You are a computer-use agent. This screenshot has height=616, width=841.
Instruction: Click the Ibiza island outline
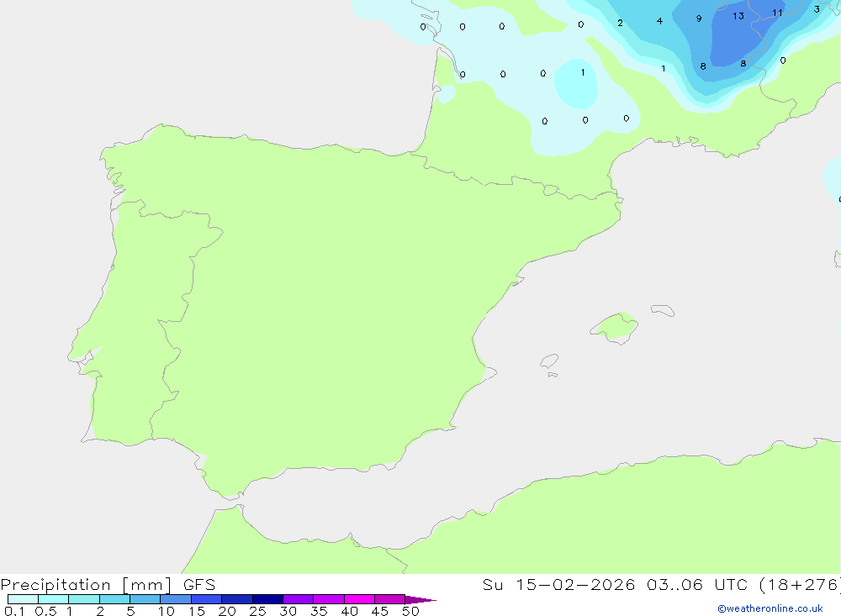[549, 361]
